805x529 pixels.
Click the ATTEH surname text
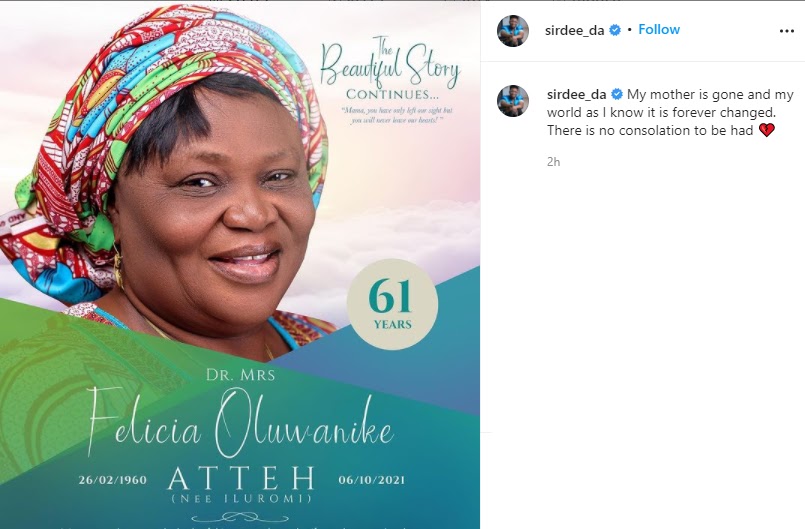point(241,479)
